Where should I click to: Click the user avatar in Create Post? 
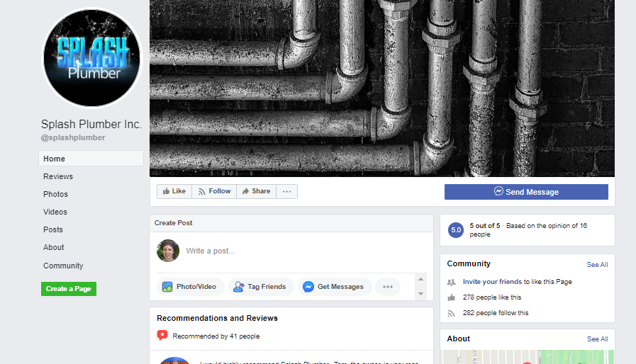point(168,251)
